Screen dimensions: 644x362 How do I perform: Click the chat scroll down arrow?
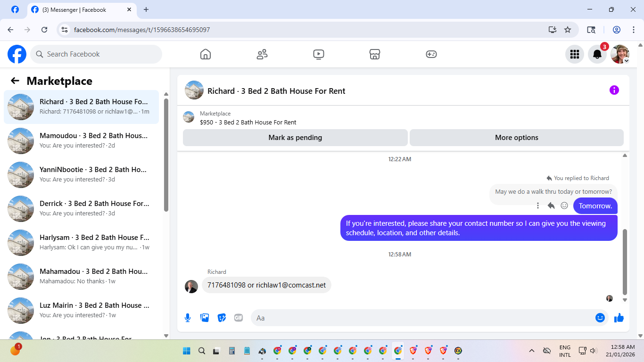[625, 300]
